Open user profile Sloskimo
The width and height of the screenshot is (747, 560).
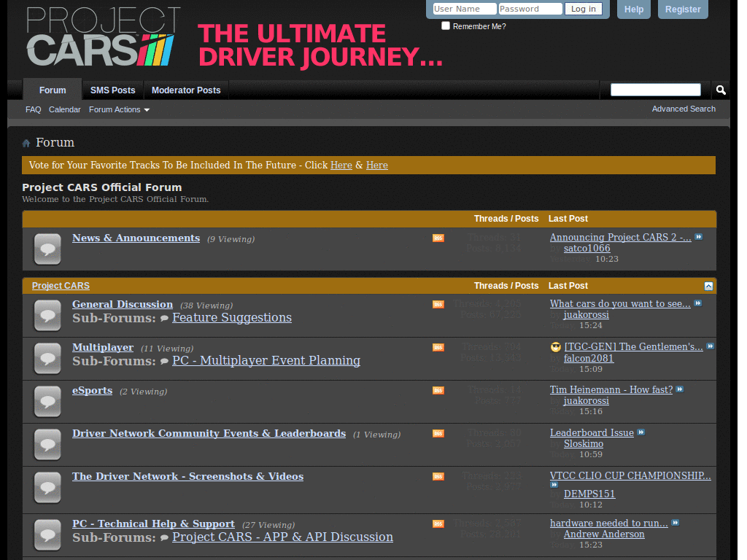584,444
